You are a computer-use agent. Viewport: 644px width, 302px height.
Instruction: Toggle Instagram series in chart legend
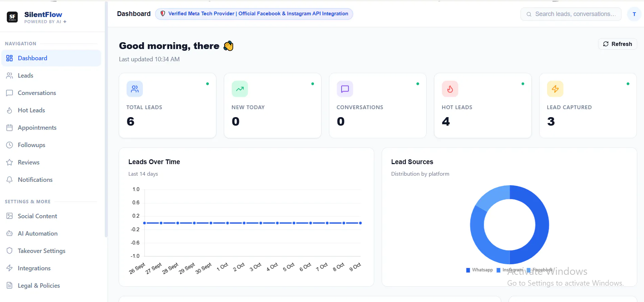pos(510,270)
